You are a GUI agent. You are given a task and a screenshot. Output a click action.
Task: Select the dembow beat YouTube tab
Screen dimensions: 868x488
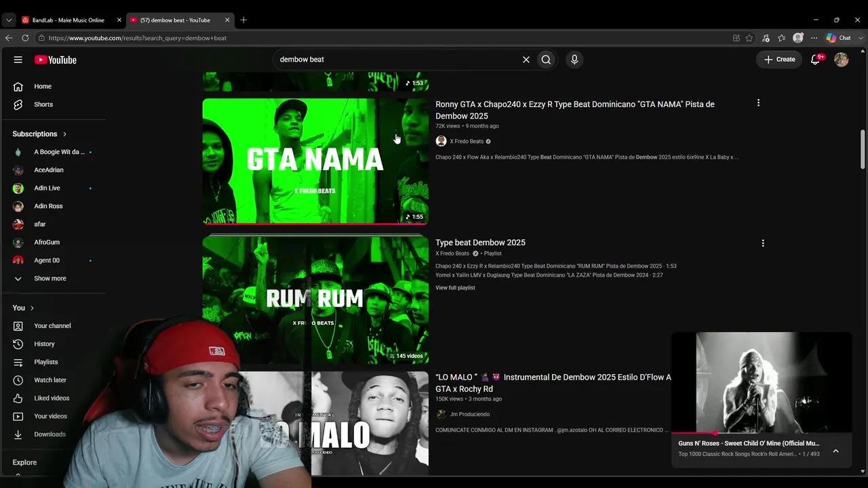point(175,20)
